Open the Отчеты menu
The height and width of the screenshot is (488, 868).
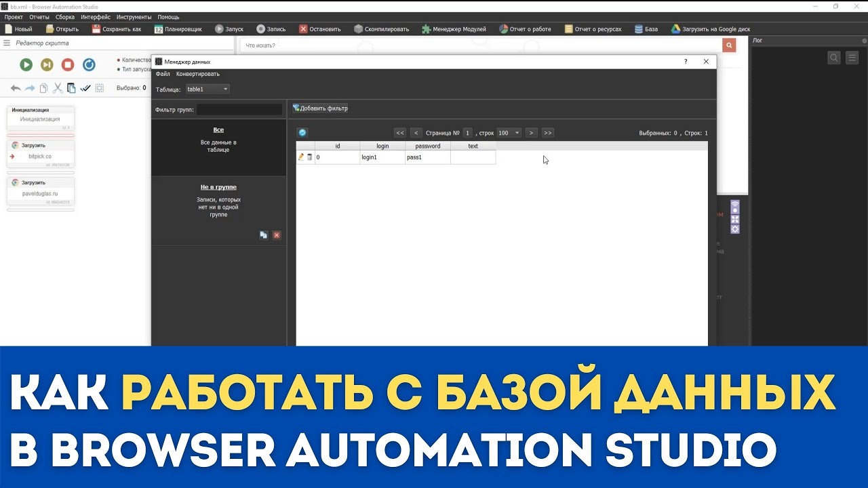click(39, 17)
